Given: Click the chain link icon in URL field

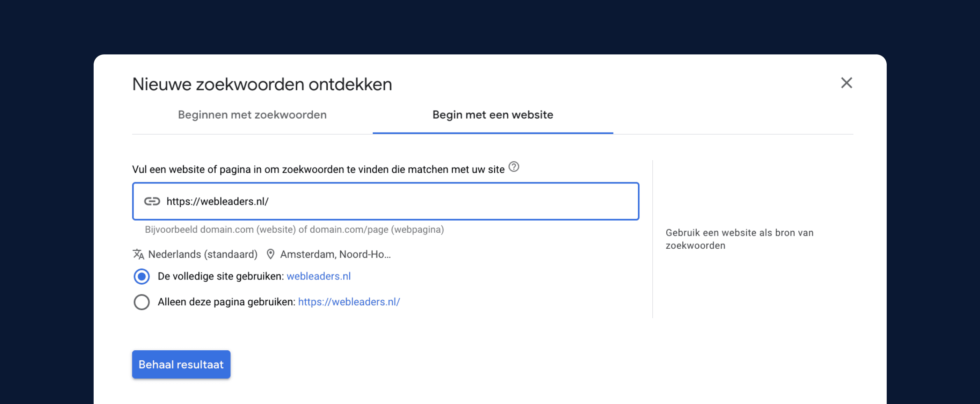Looking at the screenshot, I should coord(152,201).
